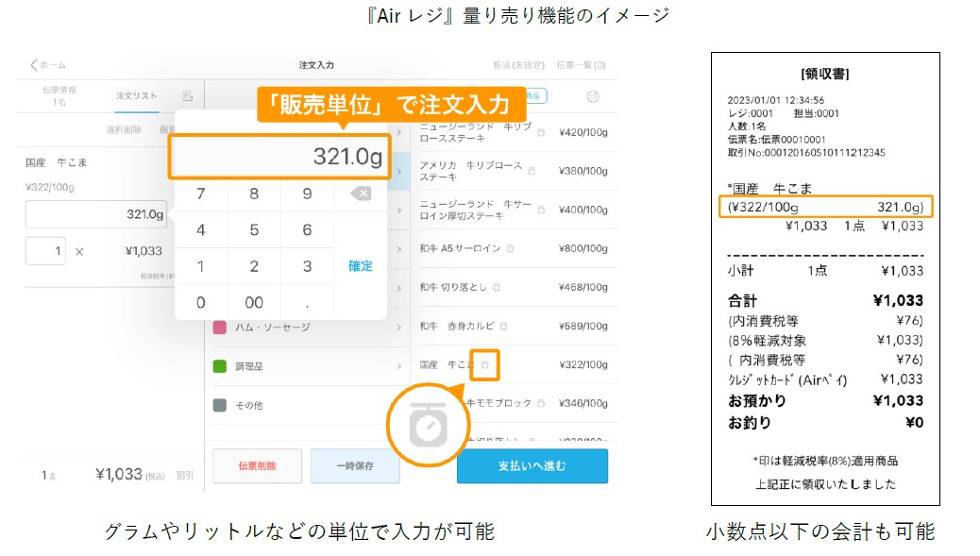
Task: Tap the back chevron next to ホーム
Action: [32, 64]
